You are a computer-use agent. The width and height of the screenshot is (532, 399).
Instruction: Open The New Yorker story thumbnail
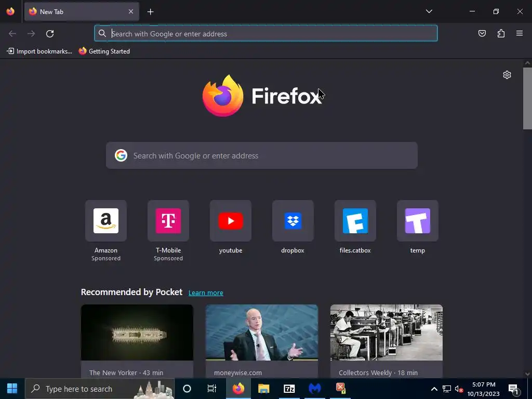point(137,332)
